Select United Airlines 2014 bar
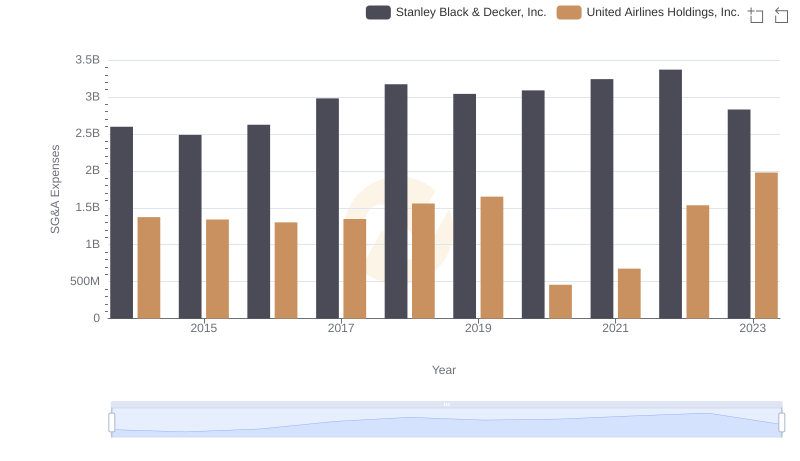Viewport: 800px width, 461px height. (x=149, y=268)
